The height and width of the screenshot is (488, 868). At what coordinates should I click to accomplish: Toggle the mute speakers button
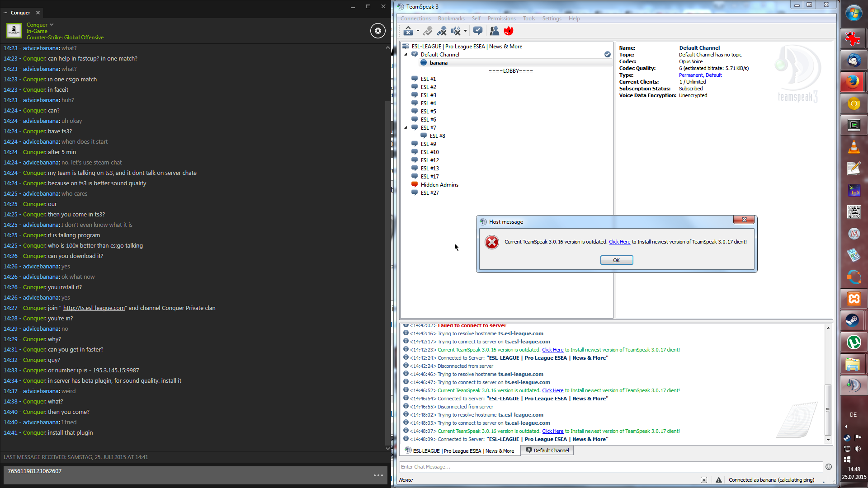[456, 31]
